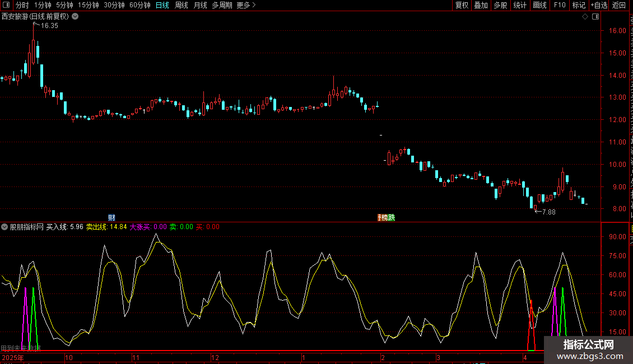Click the 西安旅游(日线.前复权) chart title
This screenshot has height=364, width=633.
coord(35,17)
